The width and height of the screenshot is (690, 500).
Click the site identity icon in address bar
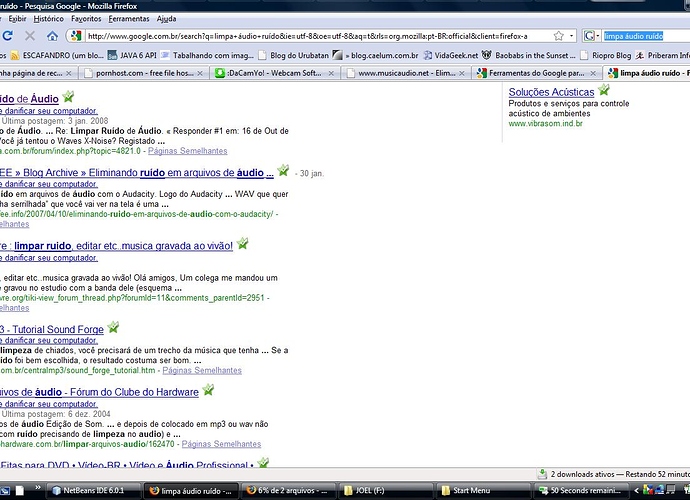[76, 36]
